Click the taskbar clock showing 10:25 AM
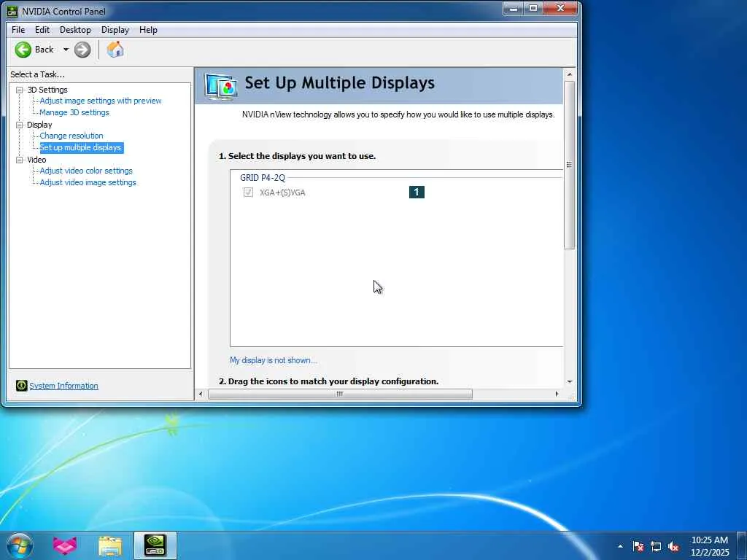Image resolution: width=747 pixels, height=560 pixels. point(710,546)
